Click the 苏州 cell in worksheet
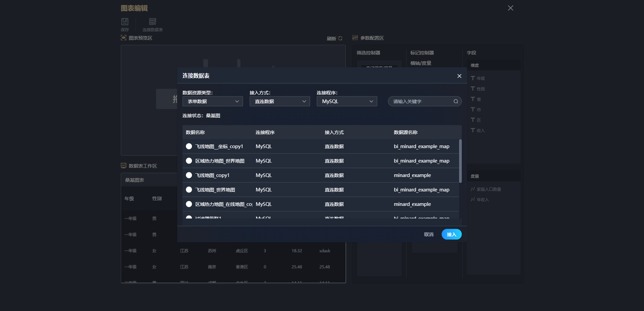The width and height of the screenshot is (644, 311). pos(212,251)
